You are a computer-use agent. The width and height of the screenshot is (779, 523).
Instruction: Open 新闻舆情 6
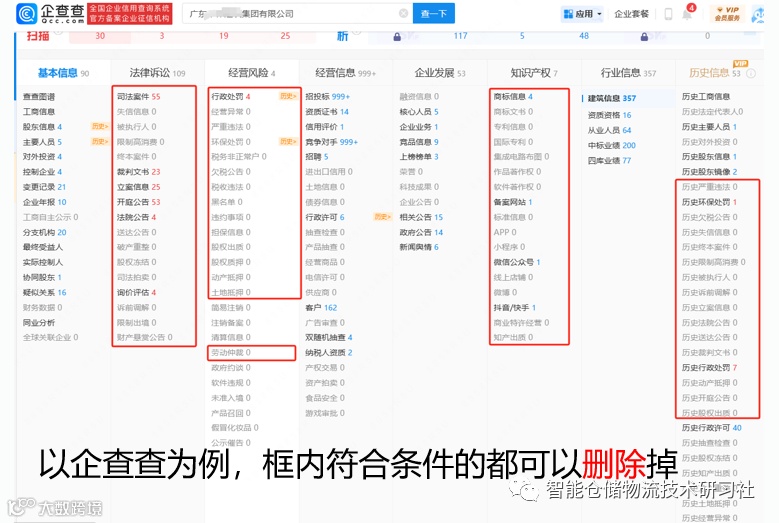pyautogui.click(x=419, y=247)
